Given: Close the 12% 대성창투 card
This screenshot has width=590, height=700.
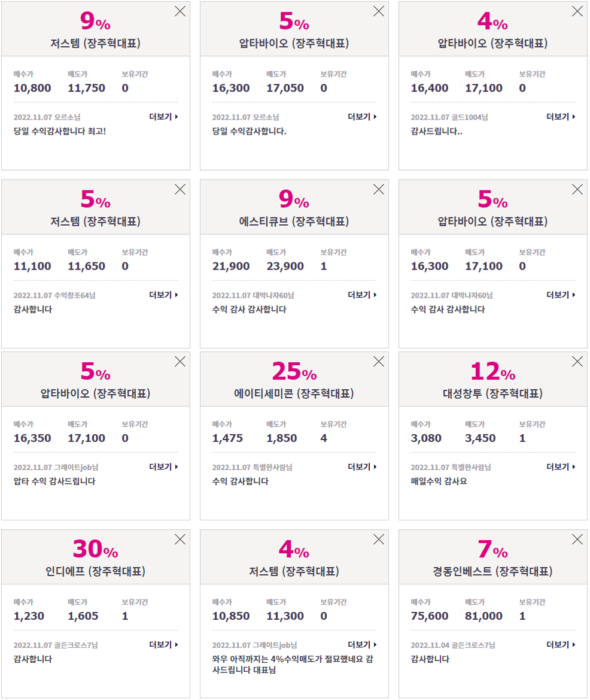Looking at the screenshot, I should (x=577, y=361).
